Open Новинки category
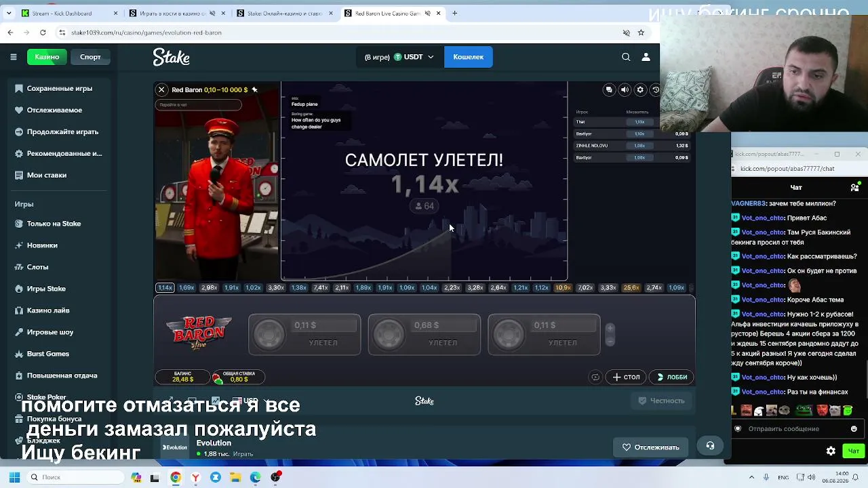The height and width of the screenshot is (488, 868). coord(58,245)
